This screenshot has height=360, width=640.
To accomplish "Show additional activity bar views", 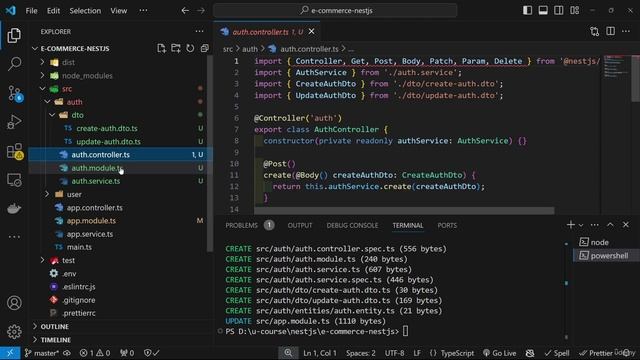I will click(x=14, y=237).
